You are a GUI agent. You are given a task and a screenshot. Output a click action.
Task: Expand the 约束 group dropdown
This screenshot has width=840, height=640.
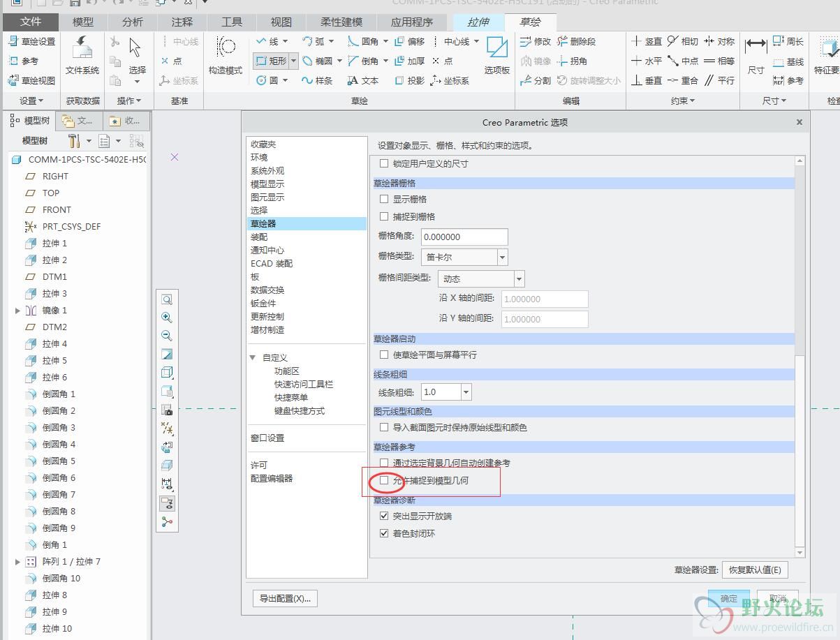click(x=684, y=101)
